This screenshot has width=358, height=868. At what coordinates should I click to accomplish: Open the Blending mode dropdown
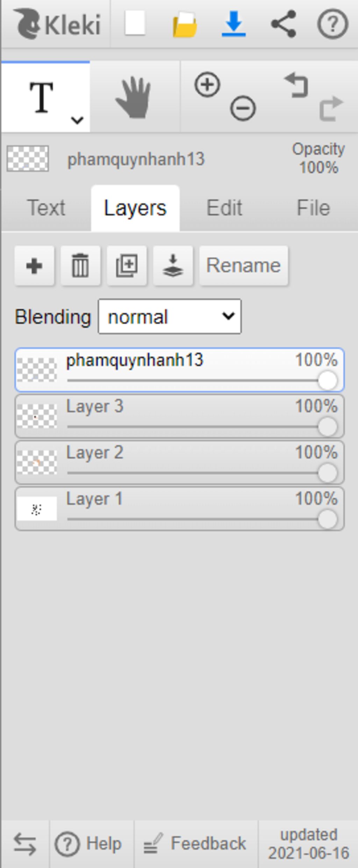tap(170, 316)
